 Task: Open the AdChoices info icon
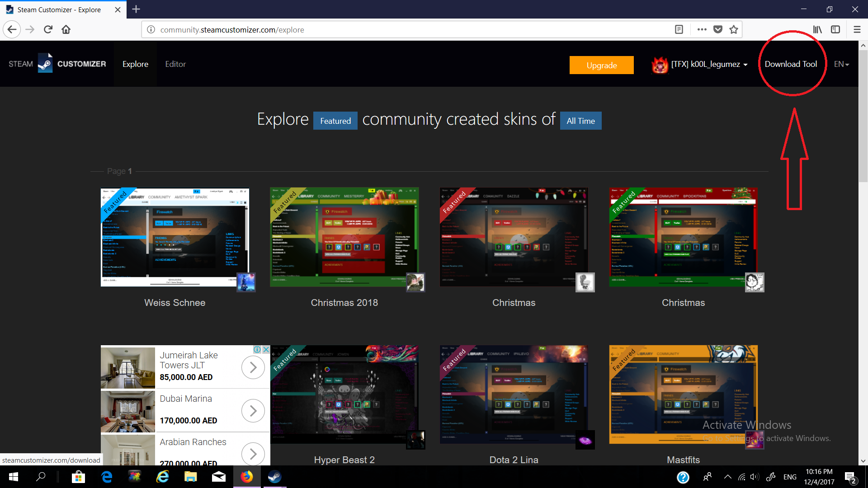(257, 349)
